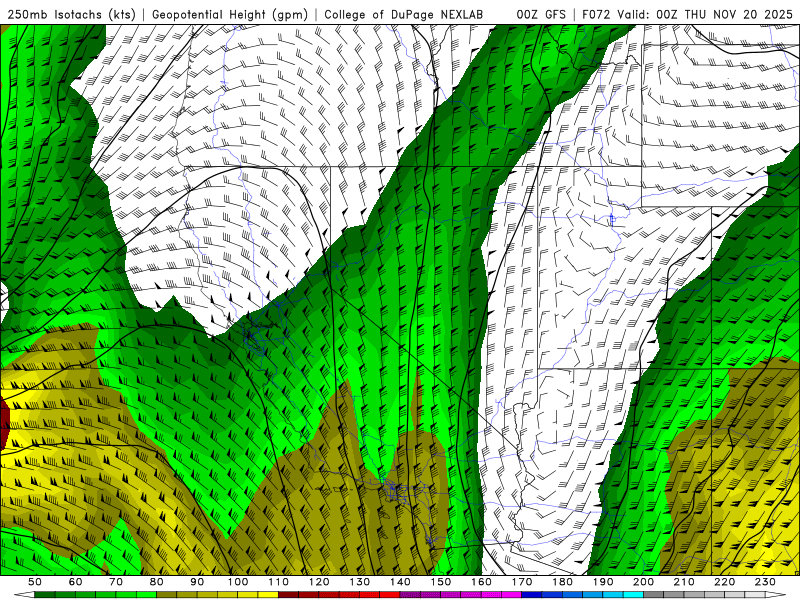Pick the '110' legend value

(x=278, y=582)
